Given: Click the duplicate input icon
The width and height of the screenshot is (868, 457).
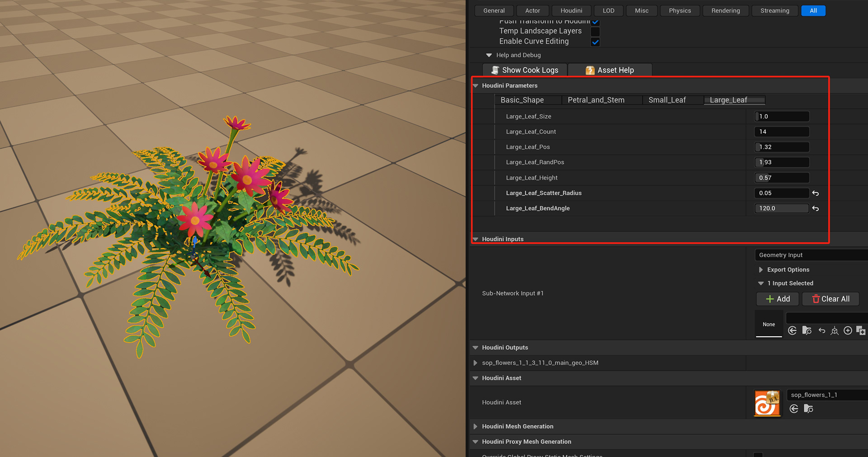Looking at the screenshot, I should coord(861,331).
